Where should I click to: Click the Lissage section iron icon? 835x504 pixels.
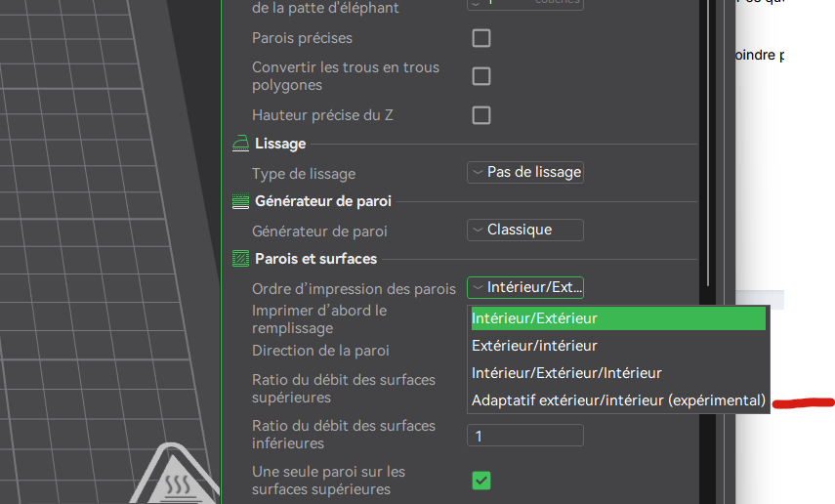(240, 144)
